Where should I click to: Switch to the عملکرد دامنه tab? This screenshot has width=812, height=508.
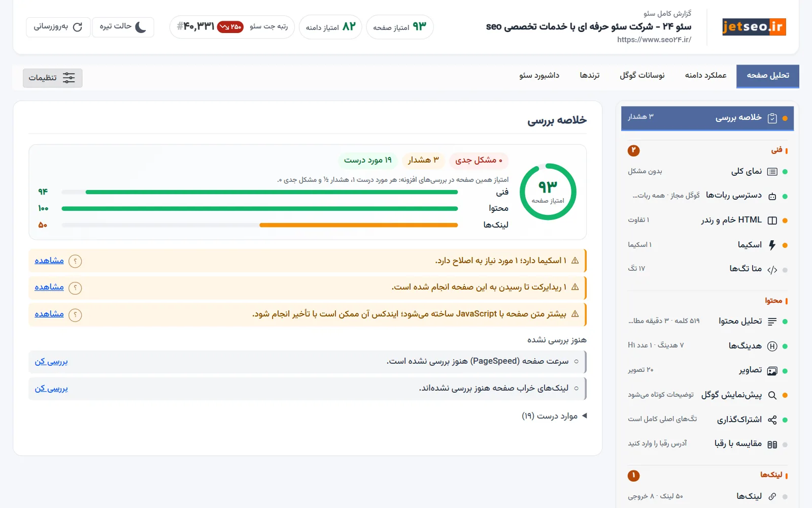pyautogui.click(x=705, y=76)
